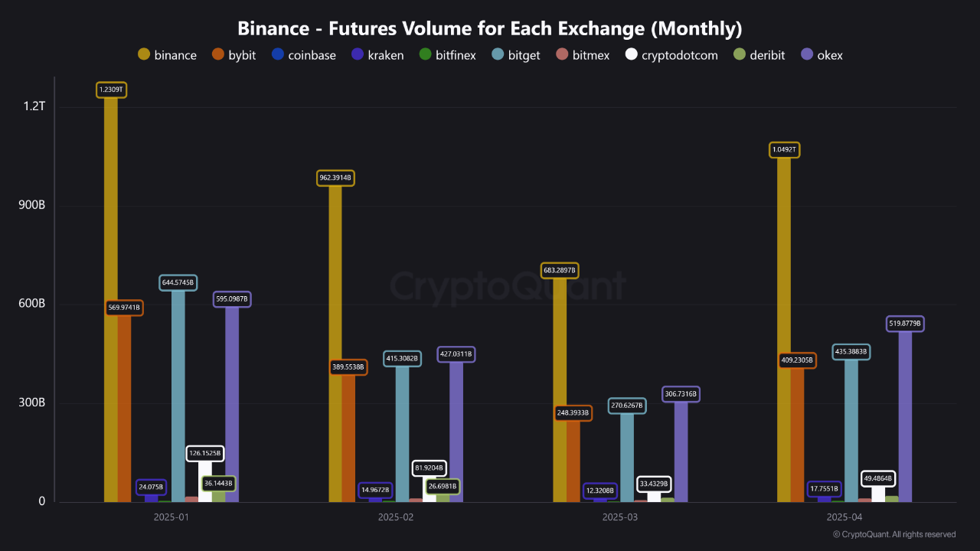Click the bitmex legend circle
Screen dimensions: 980x551
point(562,54)
